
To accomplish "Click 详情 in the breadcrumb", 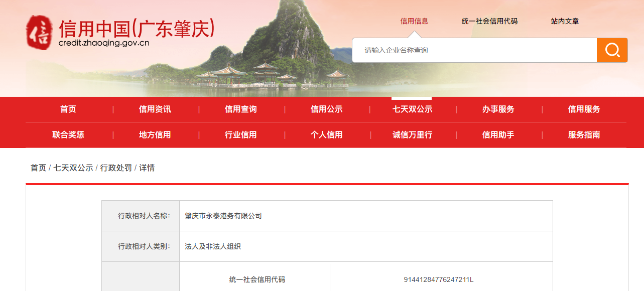I will click(147, 168).
